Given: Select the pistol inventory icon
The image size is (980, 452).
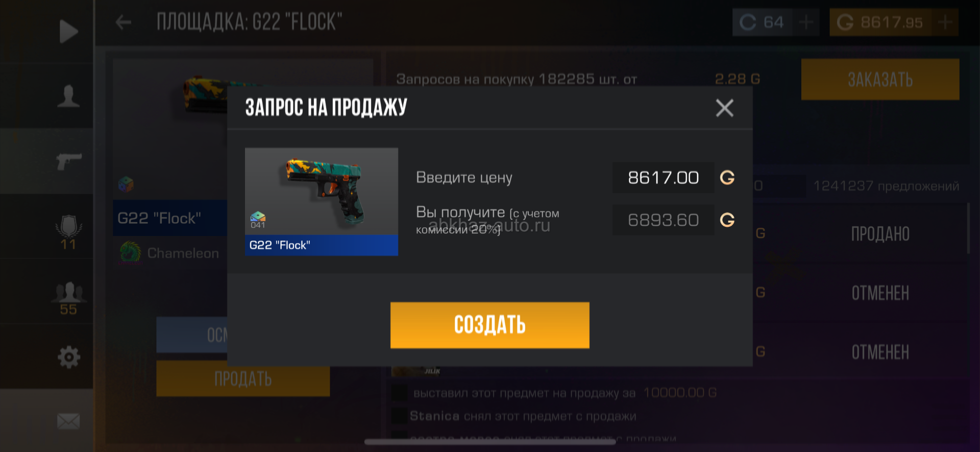Looking at the screenshot, I should click(x=69, y=161).
